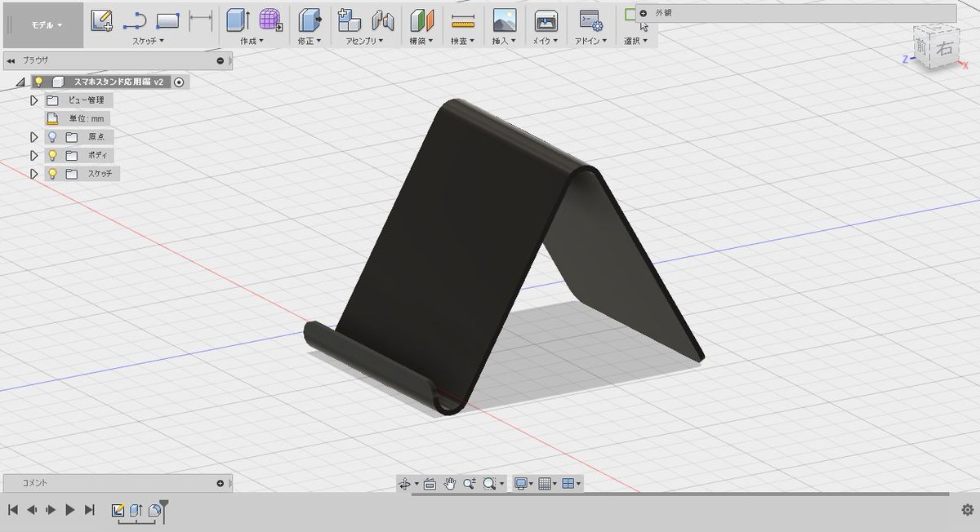Click the 右 face of ViewCube

(x=945, y=50)
